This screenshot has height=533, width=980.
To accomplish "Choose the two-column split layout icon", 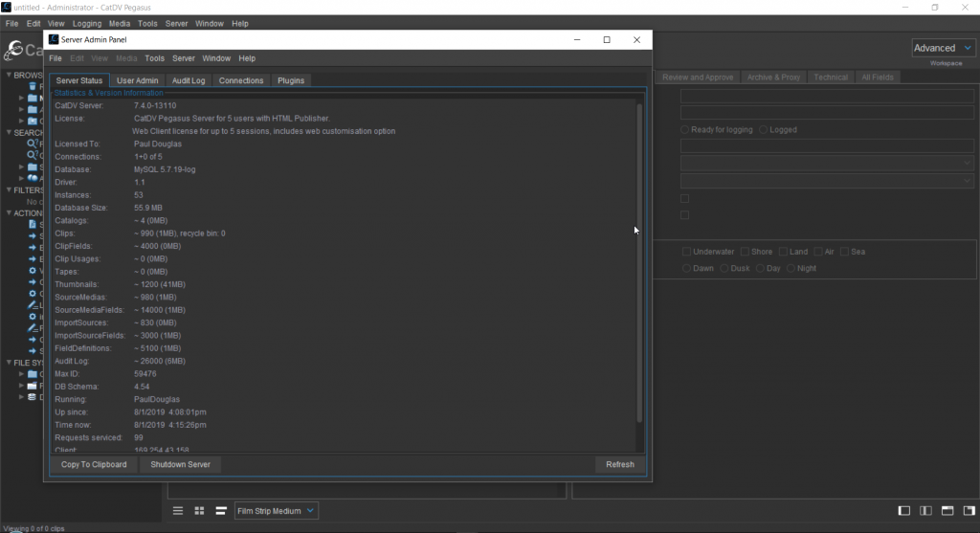I will tap(925, 510).
